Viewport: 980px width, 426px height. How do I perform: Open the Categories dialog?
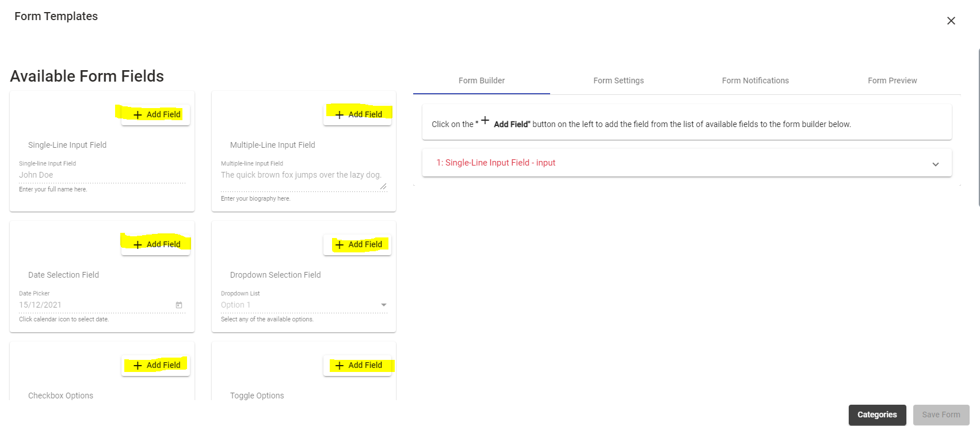pyautogui.click(x=877, y=415)
